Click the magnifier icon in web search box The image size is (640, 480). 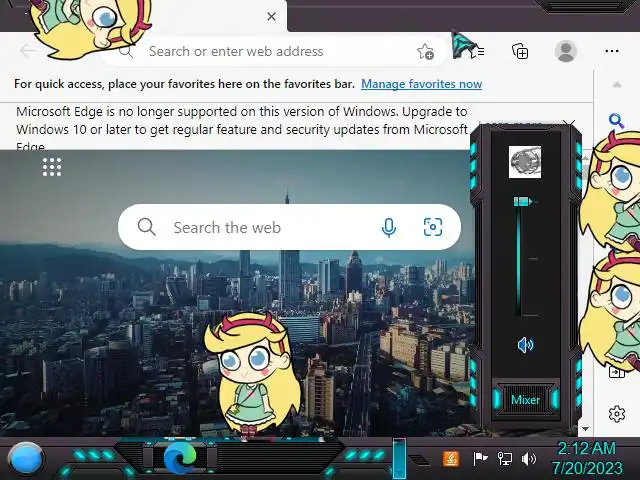(146, 227)
